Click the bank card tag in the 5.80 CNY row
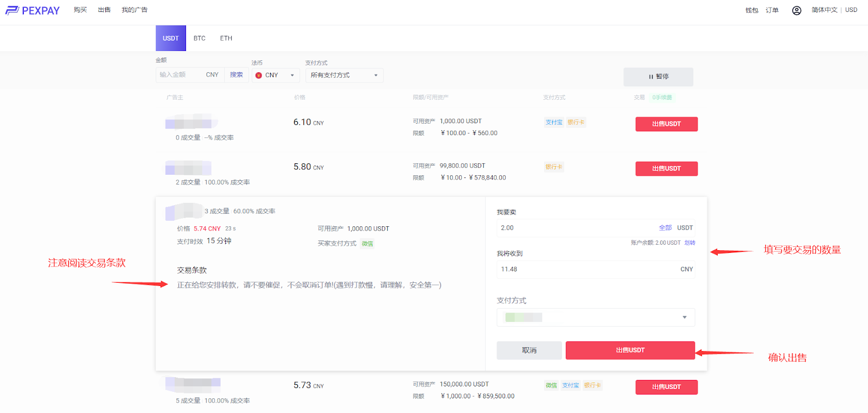The image size is (868, 413). (554, 167)
